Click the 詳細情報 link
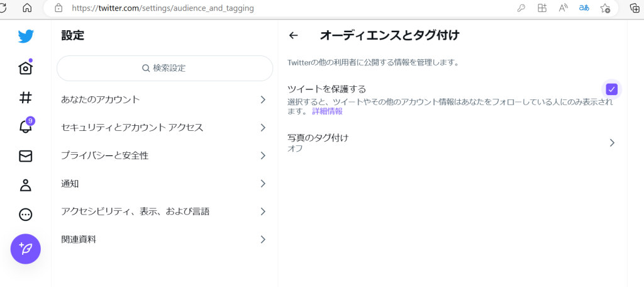Viewport: 644px width, 287px height. (x=327, y=111)
